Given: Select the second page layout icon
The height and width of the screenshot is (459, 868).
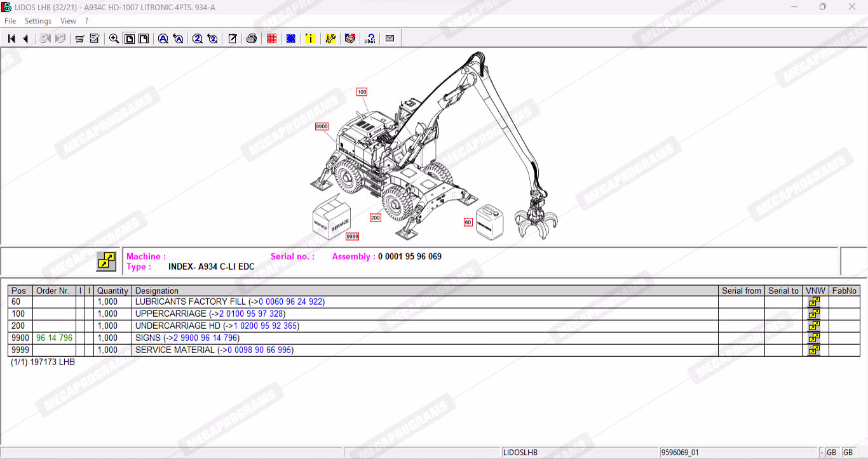Looking at the screenshot, I should tap(144, 39).
